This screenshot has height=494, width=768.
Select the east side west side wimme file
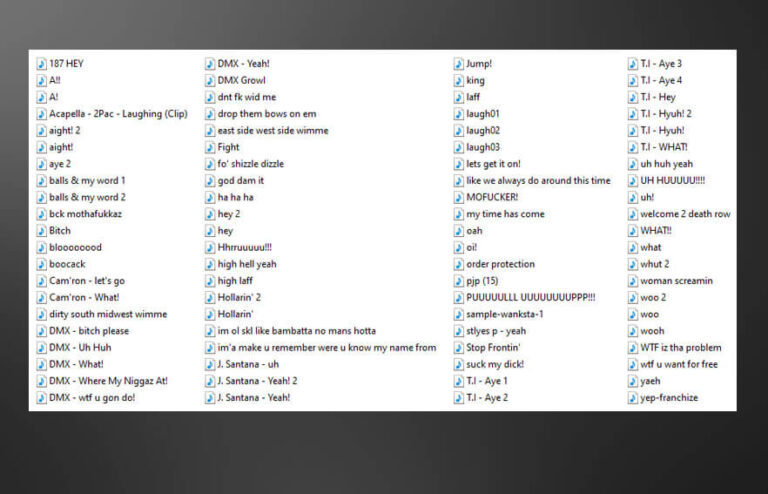point(272,131)
